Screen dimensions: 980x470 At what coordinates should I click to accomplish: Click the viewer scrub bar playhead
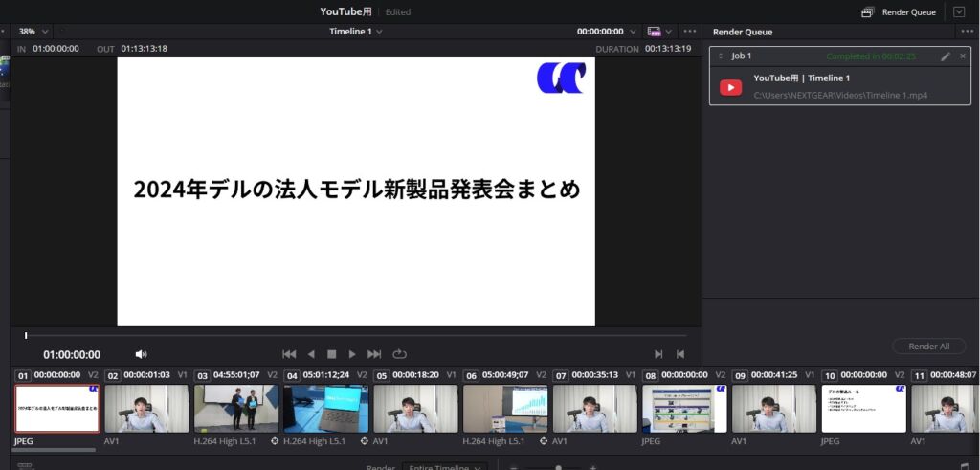click(26, 336)
